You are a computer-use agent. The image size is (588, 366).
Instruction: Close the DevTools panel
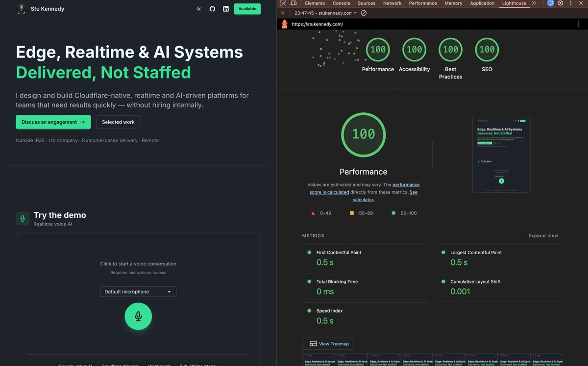coord(581,3)
